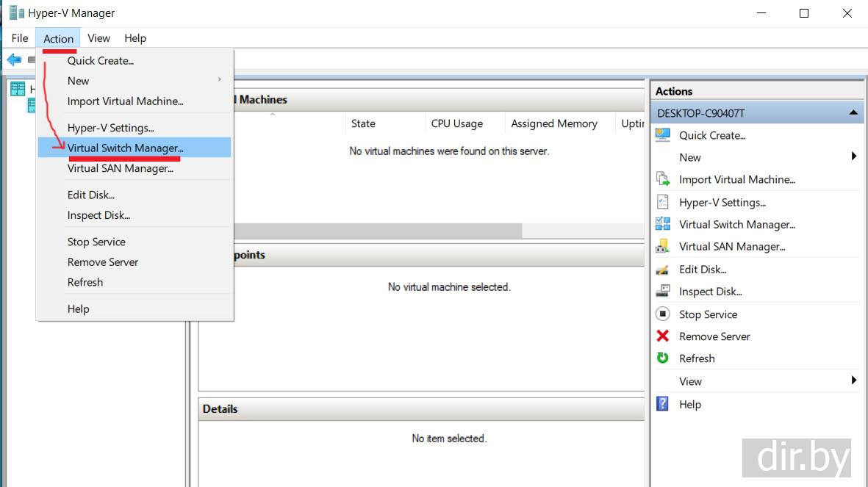
Task: Expand the New submenu in Action menu
Action: pos(134,81)
